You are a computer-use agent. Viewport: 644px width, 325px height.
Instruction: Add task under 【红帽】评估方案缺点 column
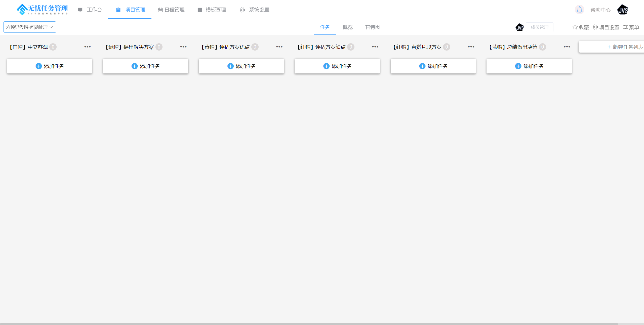click(x=337, y=66)
